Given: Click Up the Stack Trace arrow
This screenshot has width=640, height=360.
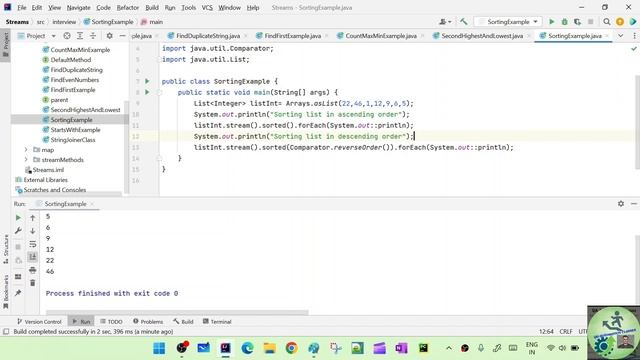Looking at the screenshot, I should pyautogui.click(x=33, y=218).
